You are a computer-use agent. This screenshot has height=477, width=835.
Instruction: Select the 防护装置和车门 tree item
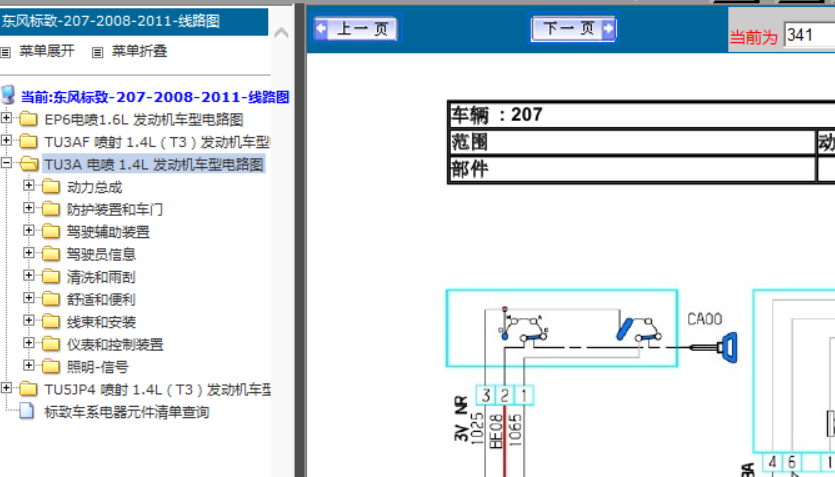point(114,210)
